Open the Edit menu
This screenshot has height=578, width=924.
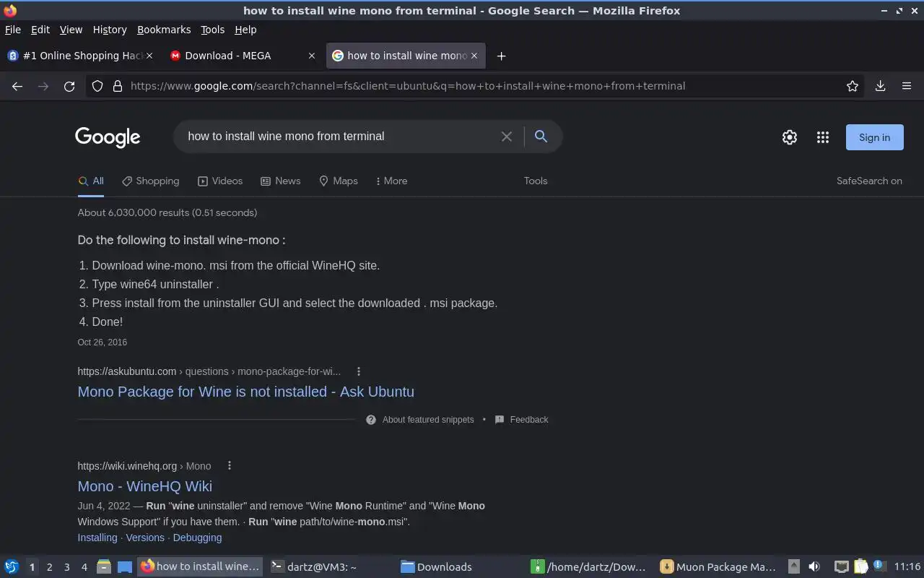pos(40,30)
